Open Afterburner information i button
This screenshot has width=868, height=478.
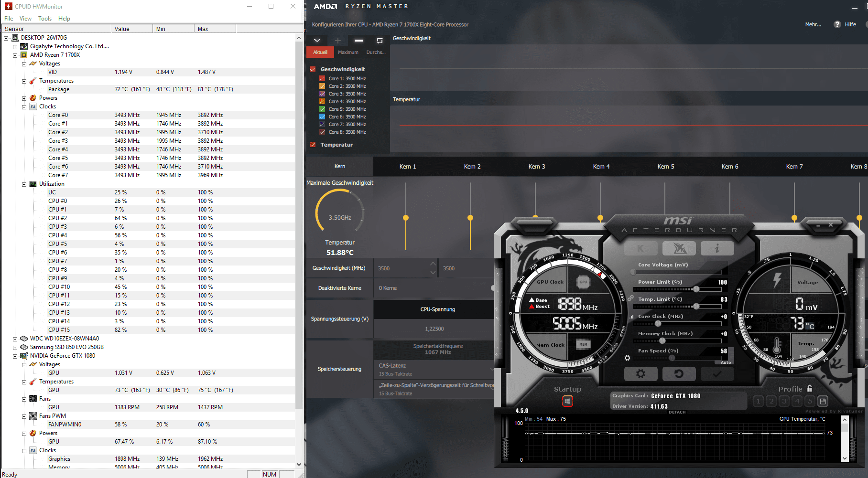tap(717, 248)
